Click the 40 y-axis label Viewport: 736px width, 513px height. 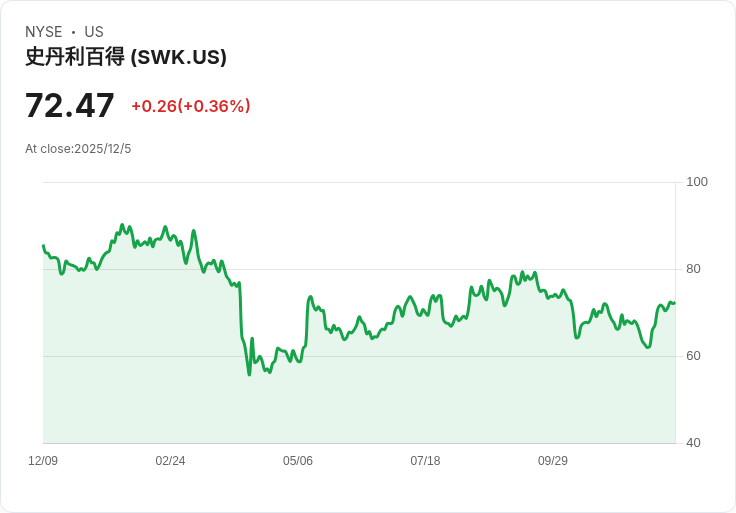[x=693, y=443]
